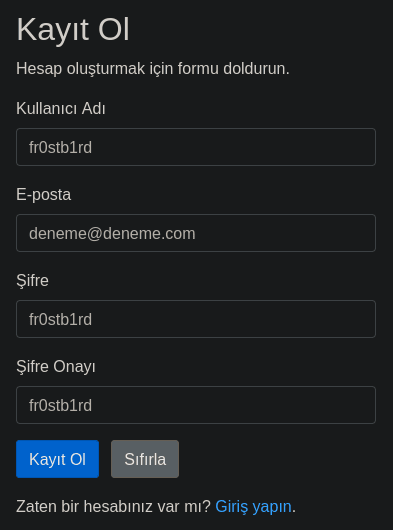Click the E-posta label text
393x530 pixels.
44,195
